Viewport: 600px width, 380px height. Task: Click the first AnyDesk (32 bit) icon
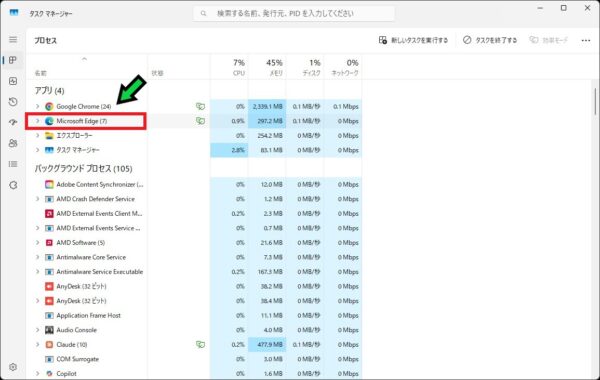click(49, 286)
